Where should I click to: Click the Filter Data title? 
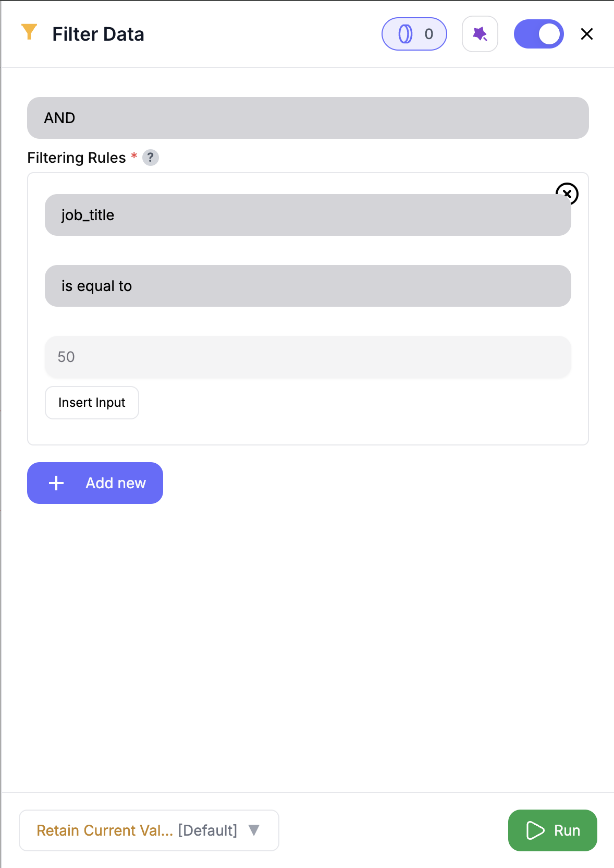(99, 33)
